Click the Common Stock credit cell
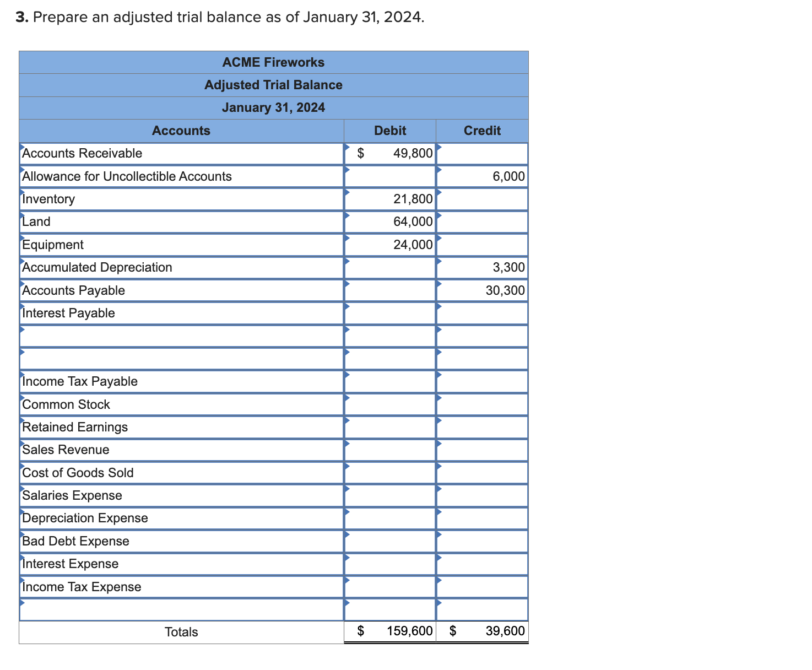This screenshot has height=670, width=812. tap(482, 404)
